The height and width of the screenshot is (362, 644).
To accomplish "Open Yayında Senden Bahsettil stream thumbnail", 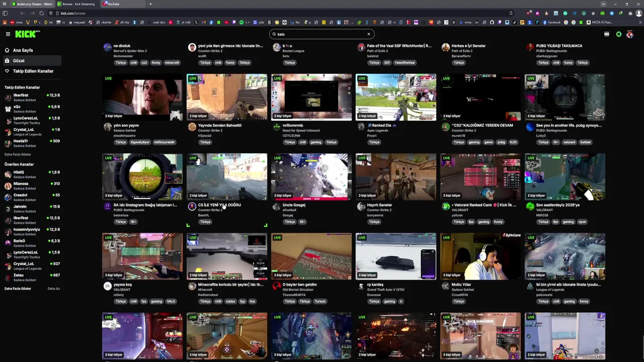I will [227, 97].
